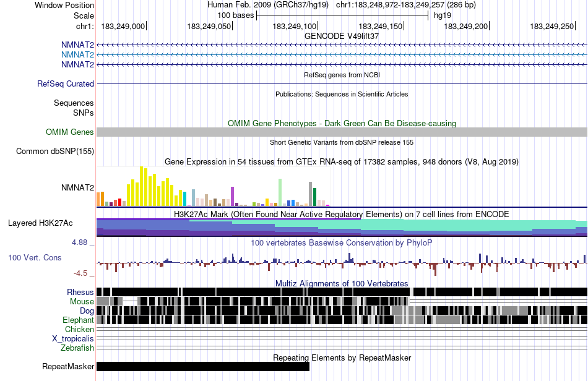Click the gray GTEx expression bar
Image resolution: width=588 pixels, height=381 pixels.
point(311,194)
